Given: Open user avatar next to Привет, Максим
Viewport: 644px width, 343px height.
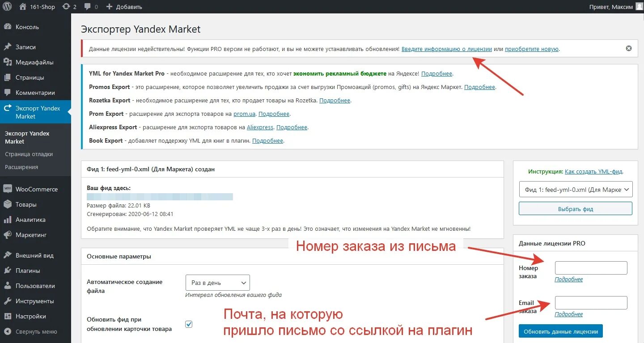Looking at the screenshot, I should 639,6.
